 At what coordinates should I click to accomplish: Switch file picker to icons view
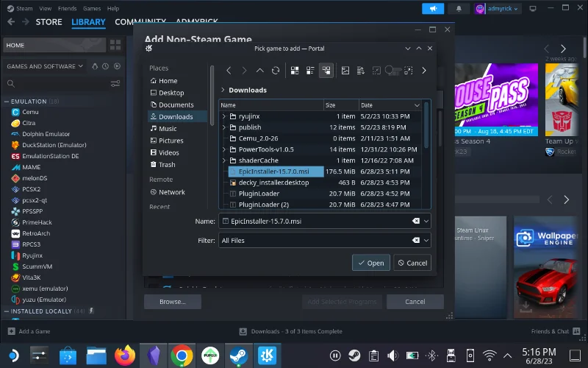tap(295, 70)
